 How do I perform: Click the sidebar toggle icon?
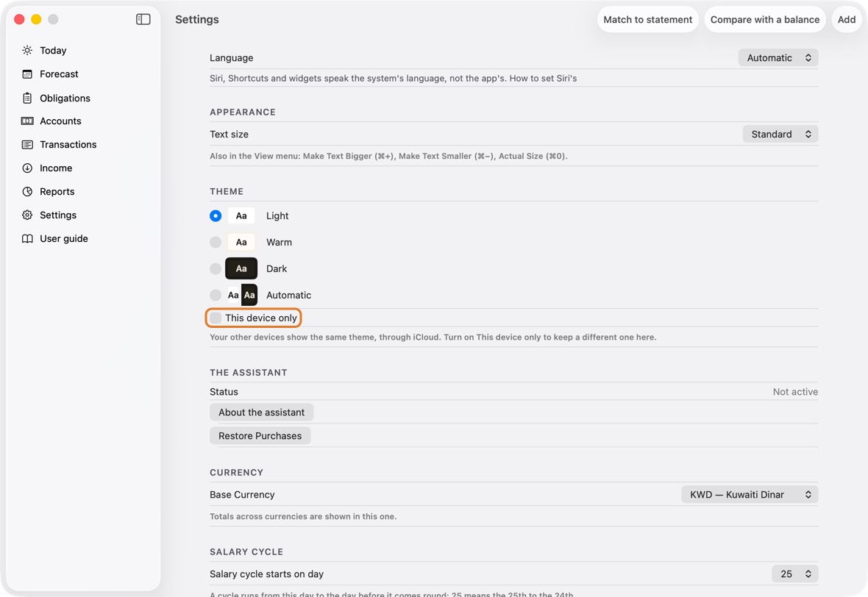click(143, 19)
